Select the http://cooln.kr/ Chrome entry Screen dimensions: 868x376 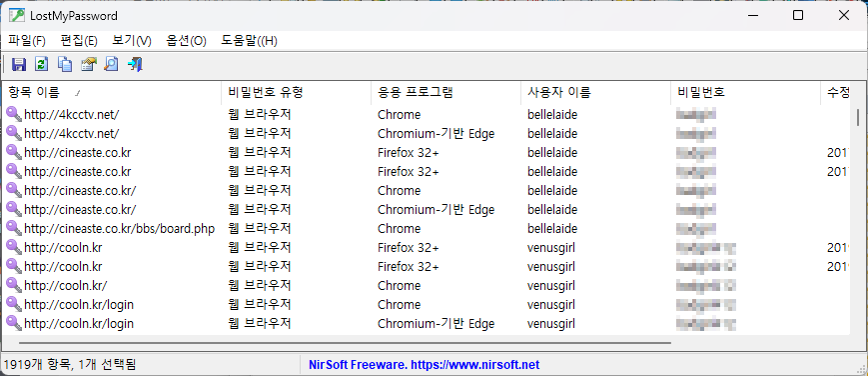pyautogui.click(x=65, y=286)
